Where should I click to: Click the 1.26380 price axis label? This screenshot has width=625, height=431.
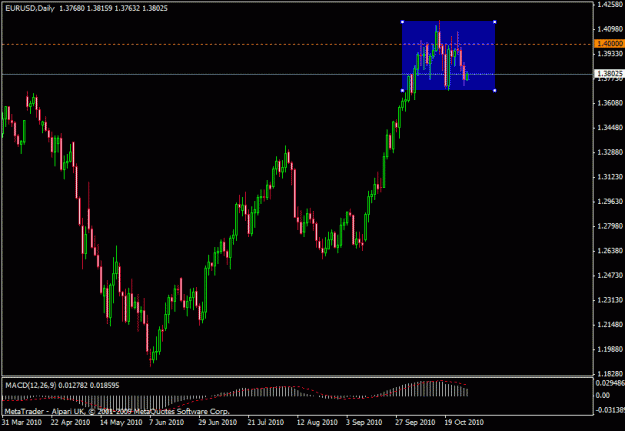click(610, 251)
